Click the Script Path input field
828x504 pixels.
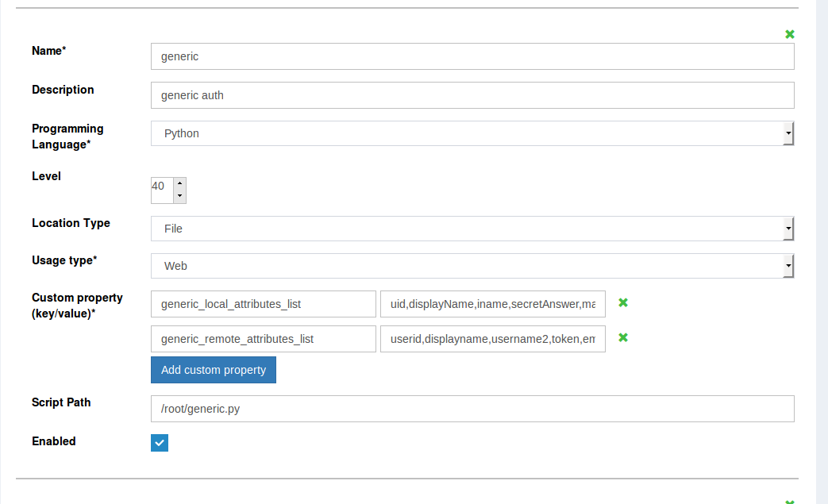(x=472, y=409)
